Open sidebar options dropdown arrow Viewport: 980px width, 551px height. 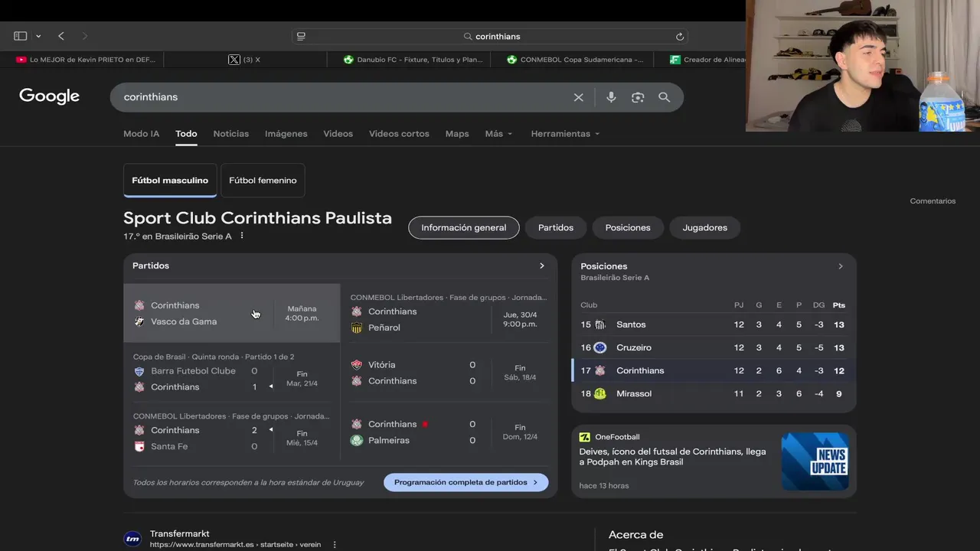(x=38, y=36)
